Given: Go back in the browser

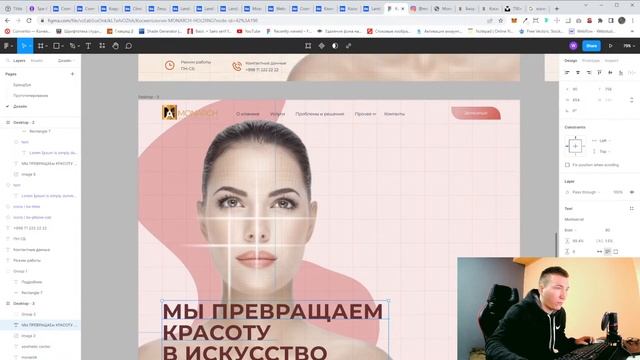Looking at the screenshot, I should coord(7,20).
